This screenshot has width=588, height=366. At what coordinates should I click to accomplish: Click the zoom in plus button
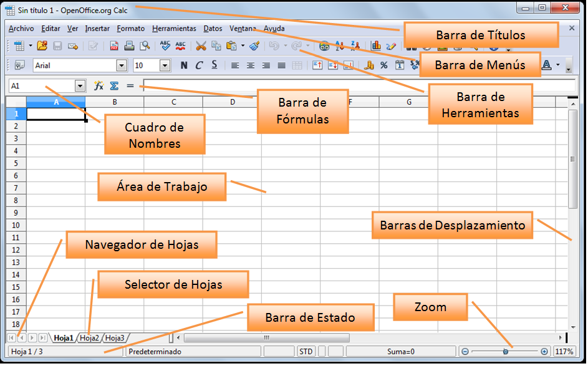[544, 352]
